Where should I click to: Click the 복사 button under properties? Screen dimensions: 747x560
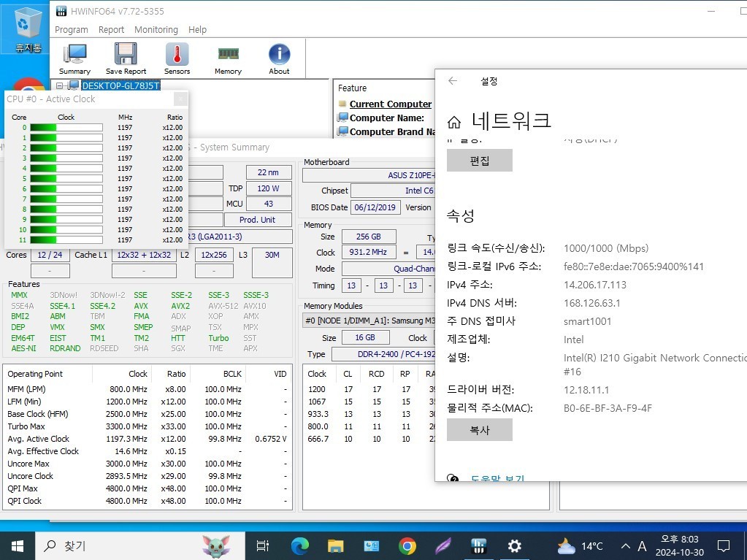tap(480, 429)
